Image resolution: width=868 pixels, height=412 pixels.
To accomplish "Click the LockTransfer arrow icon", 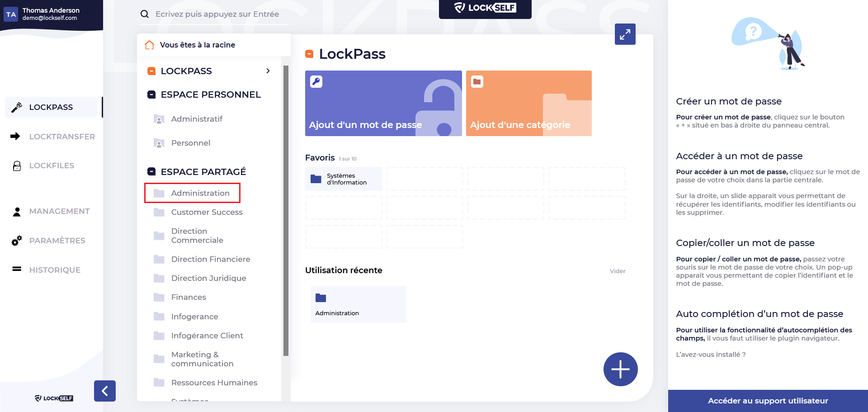I will tap(15, 136).
